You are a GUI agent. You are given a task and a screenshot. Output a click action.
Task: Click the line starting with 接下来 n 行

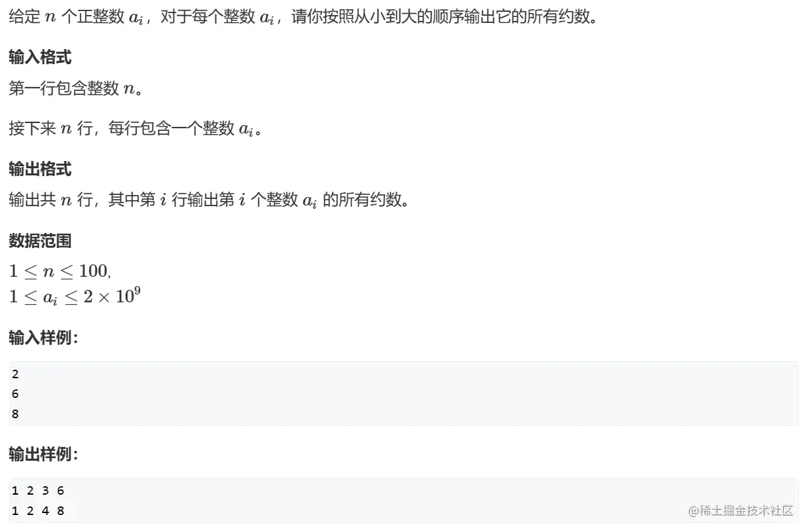tap(136, 128)
